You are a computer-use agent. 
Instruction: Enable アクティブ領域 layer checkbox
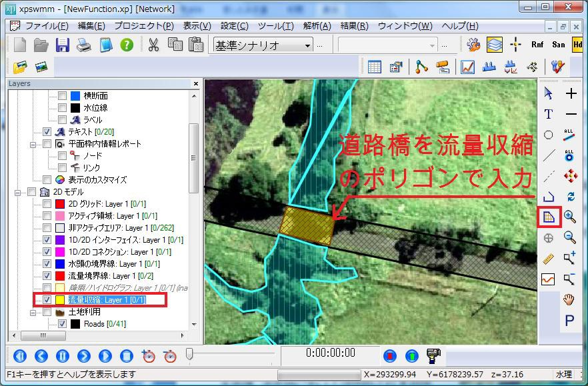coord(47,216)
